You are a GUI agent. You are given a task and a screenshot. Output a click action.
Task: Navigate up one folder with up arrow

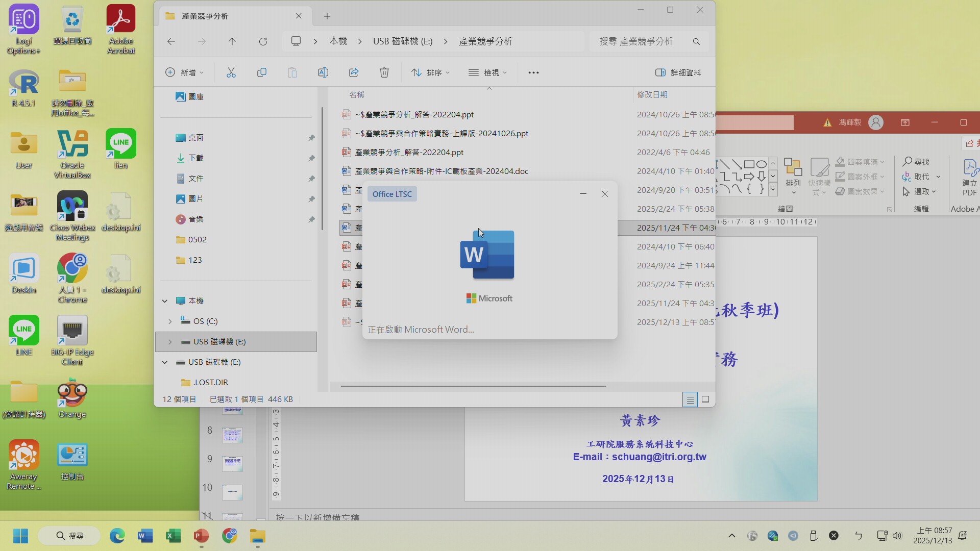point(232,41)
